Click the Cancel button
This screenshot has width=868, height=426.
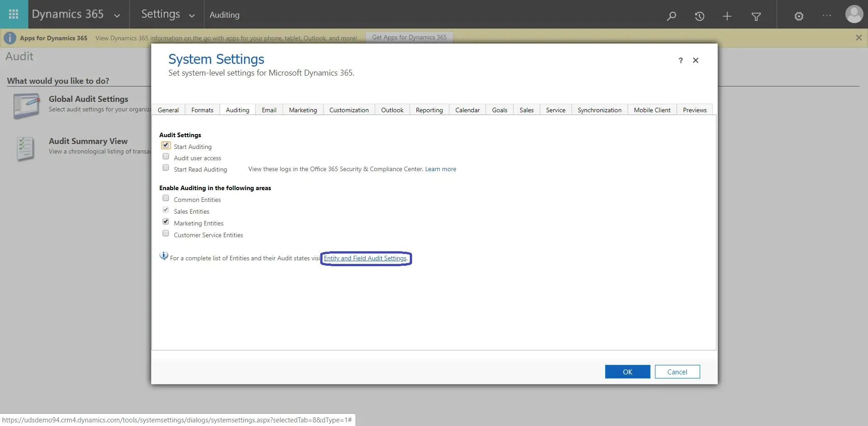pos(678,372)
